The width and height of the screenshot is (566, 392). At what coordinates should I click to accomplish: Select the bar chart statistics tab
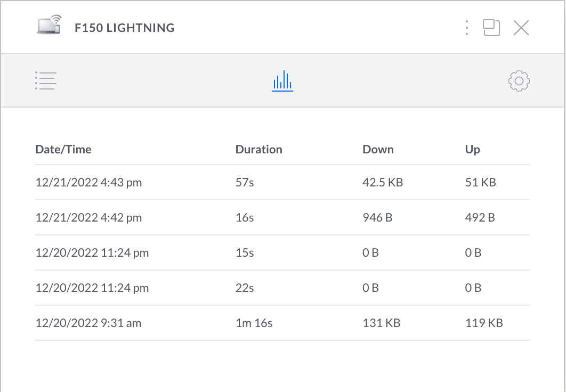tap(282, 81)
